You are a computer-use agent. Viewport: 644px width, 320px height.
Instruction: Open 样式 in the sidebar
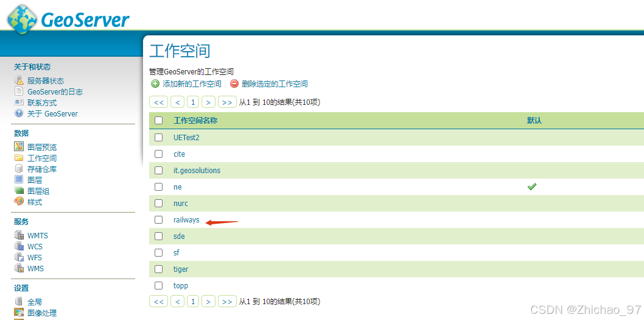click(35, 202)
